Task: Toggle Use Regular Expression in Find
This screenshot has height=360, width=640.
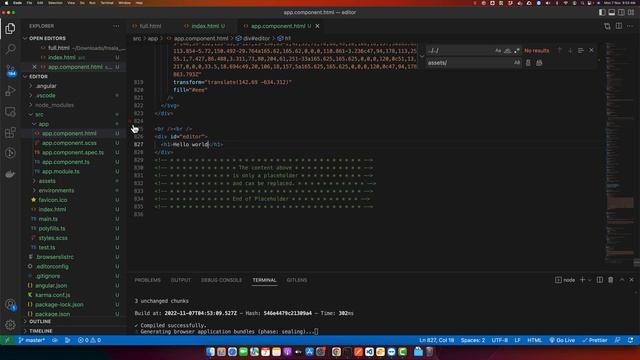Action: pos(517,51)
